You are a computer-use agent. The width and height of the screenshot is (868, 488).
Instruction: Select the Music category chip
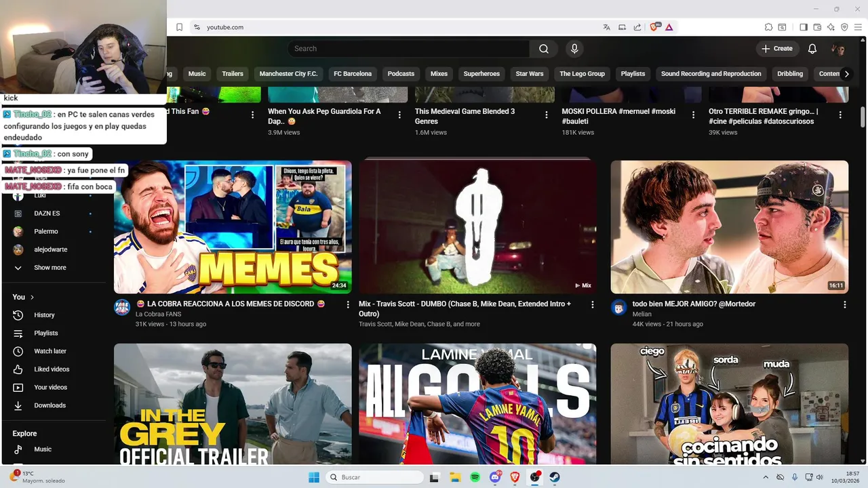pyautogui.click(x=197, y=74)
